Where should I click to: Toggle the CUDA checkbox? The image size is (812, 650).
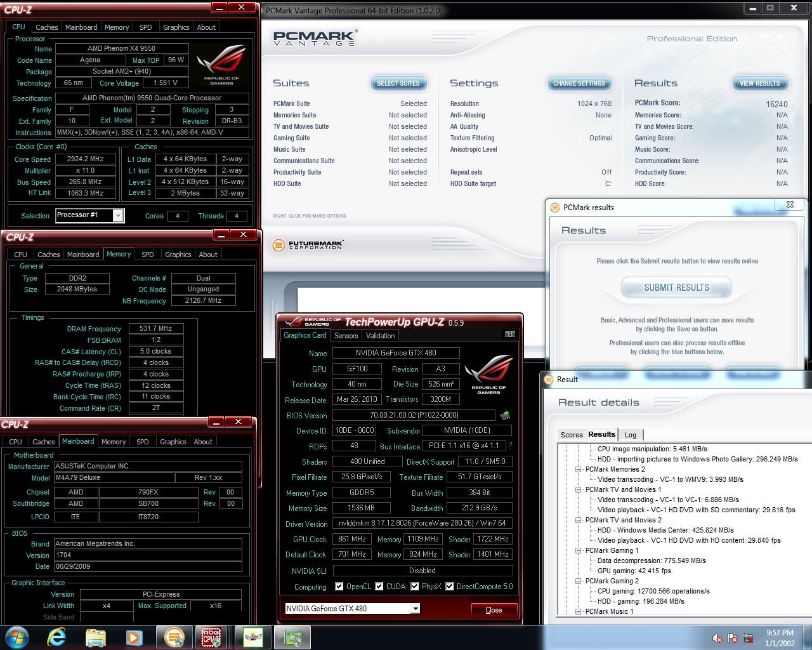click(379, 587)
